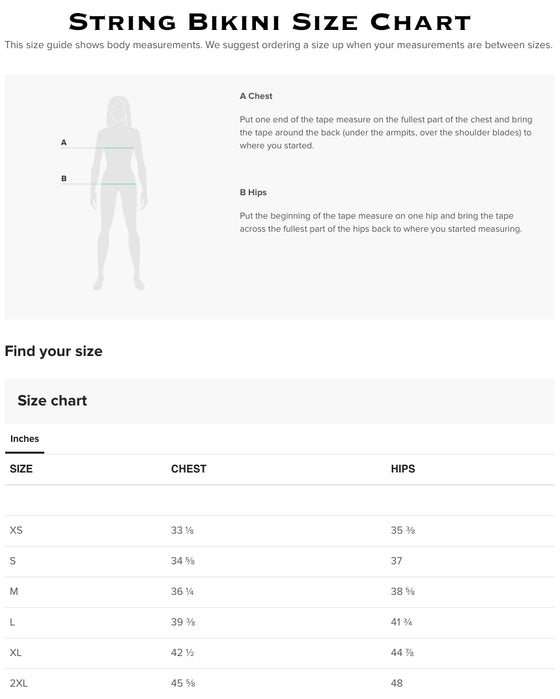Viewport: 560px width, 699px height.
Task: Select the S size row label
Action: point(12,561)
